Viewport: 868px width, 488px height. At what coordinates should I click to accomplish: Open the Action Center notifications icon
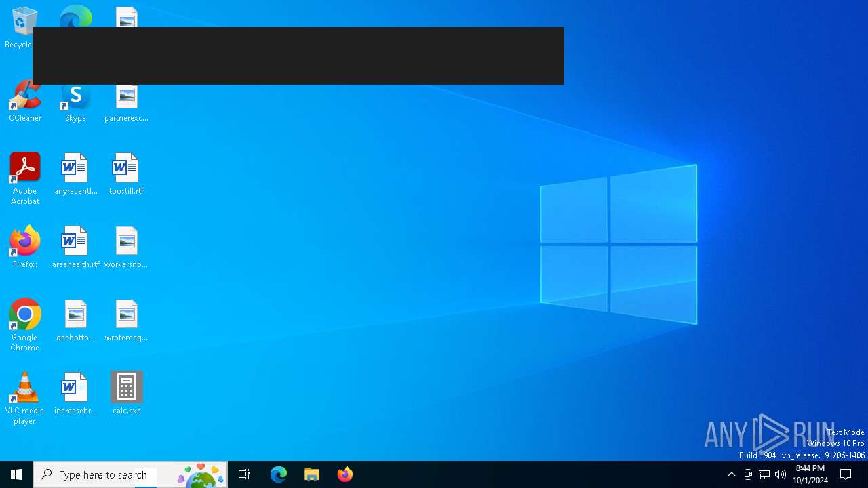click(846, 474)
